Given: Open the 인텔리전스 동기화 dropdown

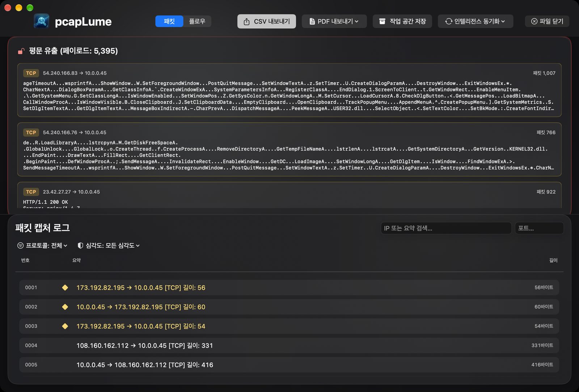Looking at the screenshot, I should pyautogui.click(x=476, y=21).
